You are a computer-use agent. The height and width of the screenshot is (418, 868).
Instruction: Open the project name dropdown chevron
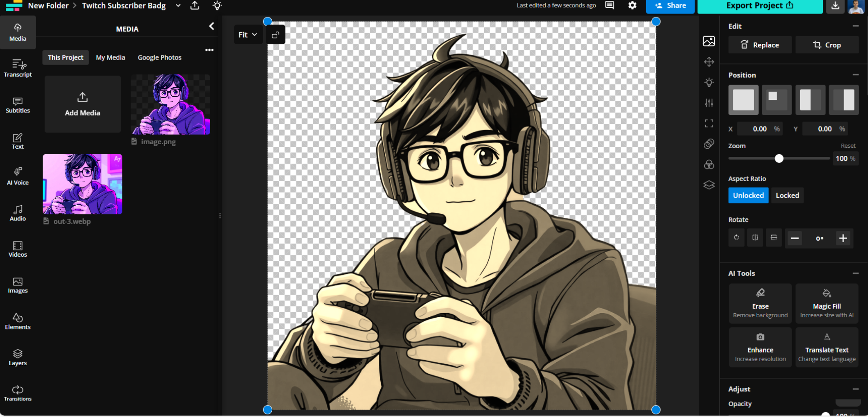(x=178, y=5)
